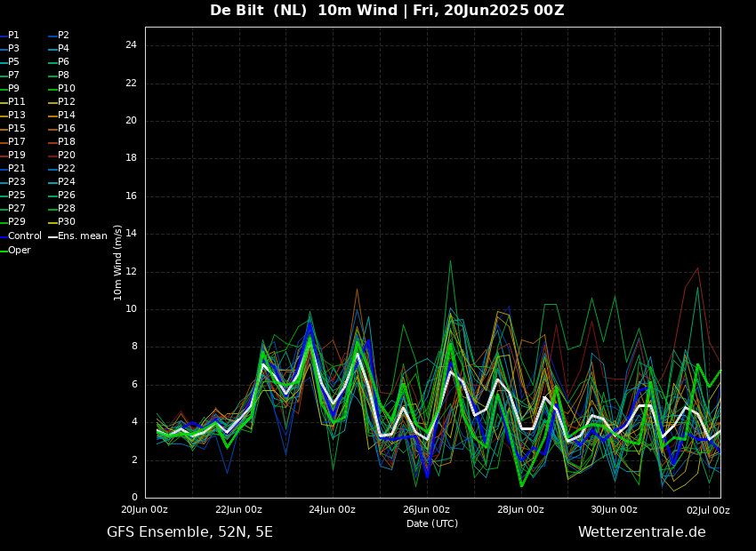Select the P7 legend entry
Viewport: 756px width, 551px height.
pos(10,76)
